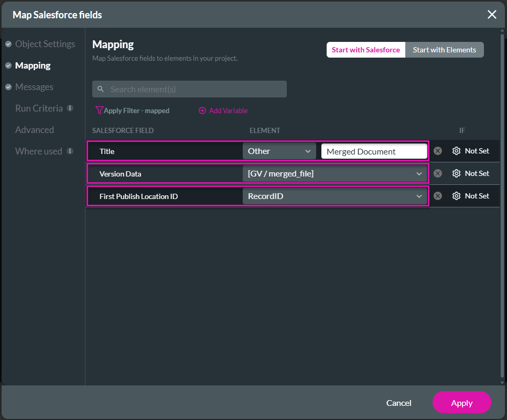
Task: Open the [GV / merged_file] dropdown
Action: click(x=335, y=174)
